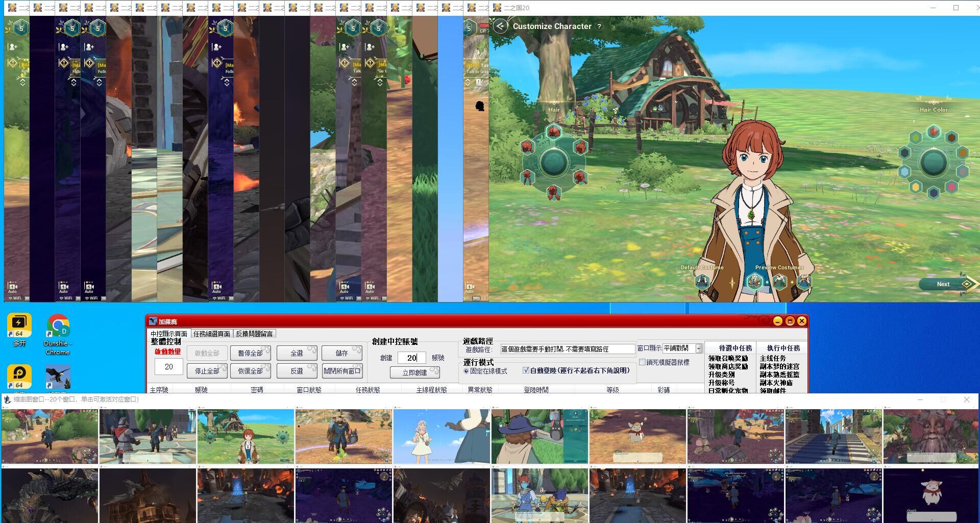Click the back arrow beside Customize Character
Viewport: 980px width, 523px height.
point(500,26)
